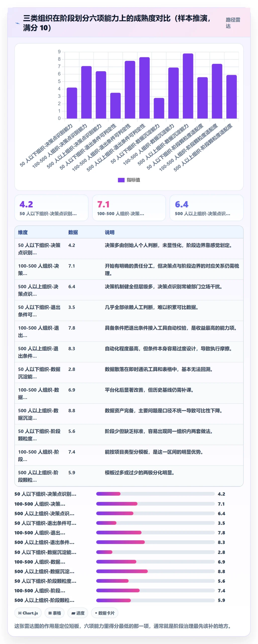Click the progress list label 500 人以上组织-数据沉淀…
Viewport: 258px width, 644px height.
(44, 571)
